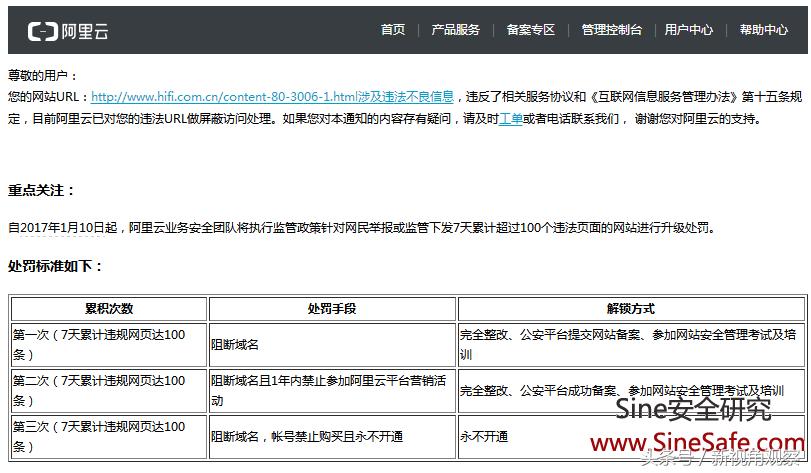Click 《互联网信息服务管理办法》 text
Image resolution: width=811 pixels, height=473 pixels.
click(x=664, y=97)
